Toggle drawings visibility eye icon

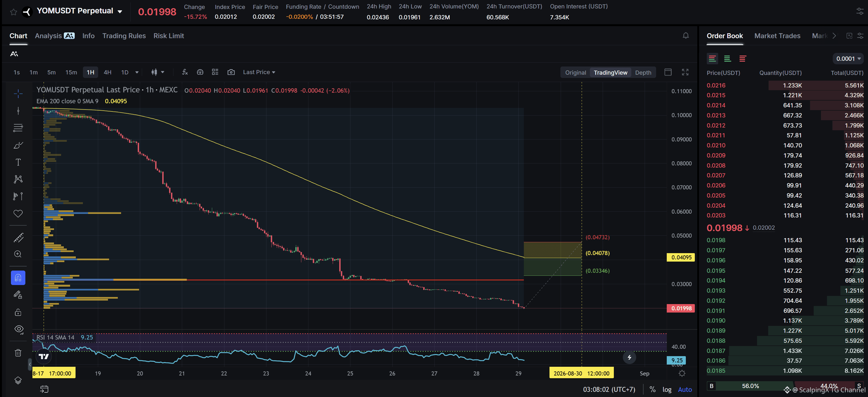[x=19, y=329]
